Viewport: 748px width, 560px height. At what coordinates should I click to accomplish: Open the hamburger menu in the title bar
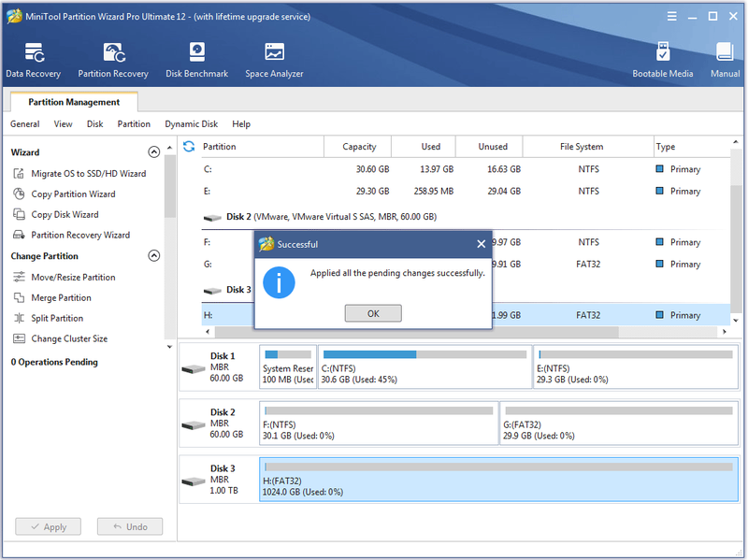pos(671,17)
